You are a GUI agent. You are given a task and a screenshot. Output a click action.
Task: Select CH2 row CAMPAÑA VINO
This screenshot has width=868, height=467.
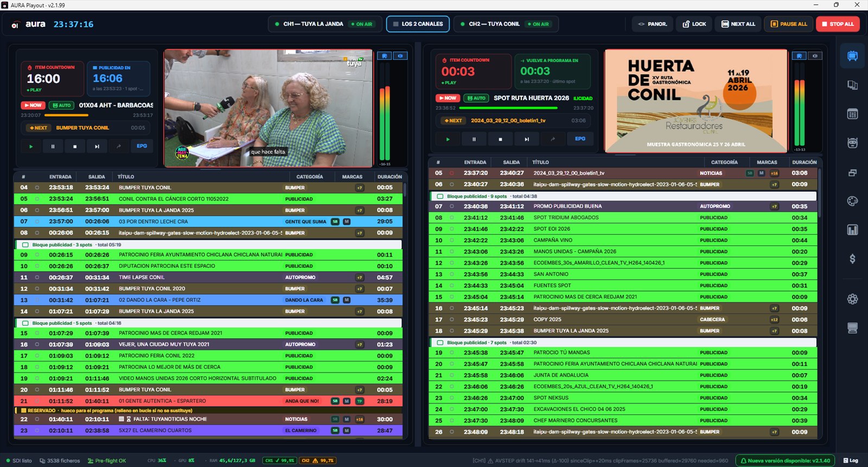tap(623, 240)
